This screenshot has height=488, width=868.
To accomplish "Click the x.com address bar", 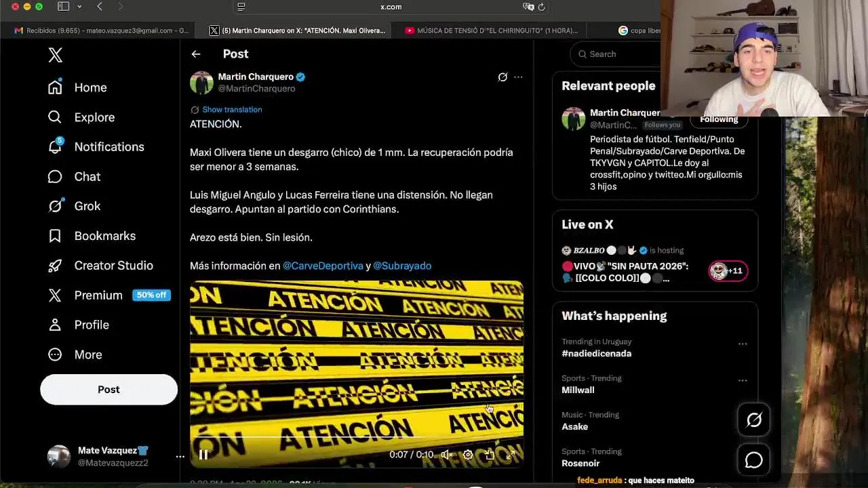I will [391, 7].
